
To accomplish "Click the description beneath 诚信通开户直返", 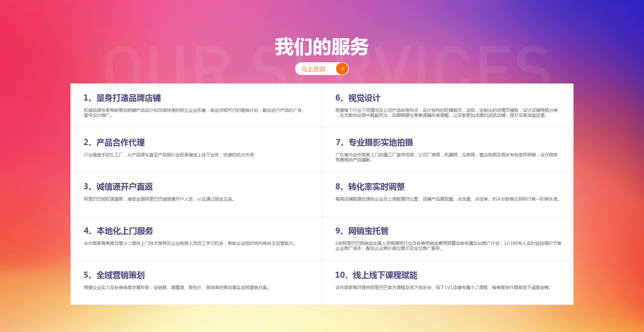I will click(159, 199).
